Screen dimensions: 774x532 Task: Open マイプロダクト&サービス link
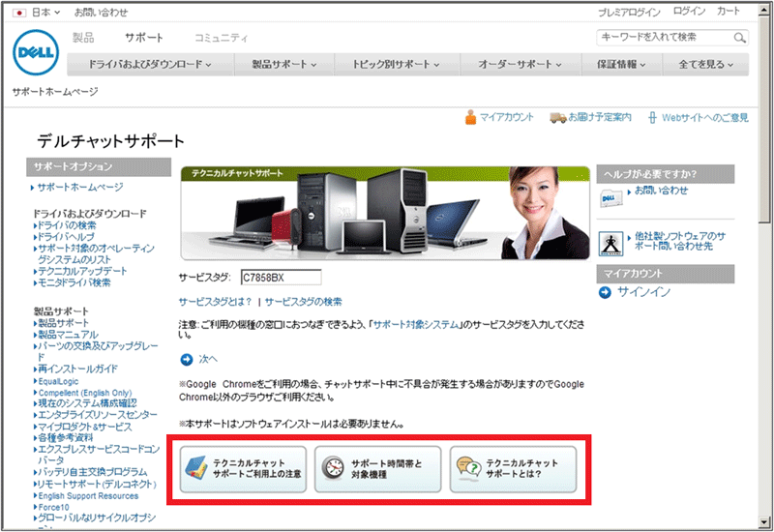click(x=85, y=427)
